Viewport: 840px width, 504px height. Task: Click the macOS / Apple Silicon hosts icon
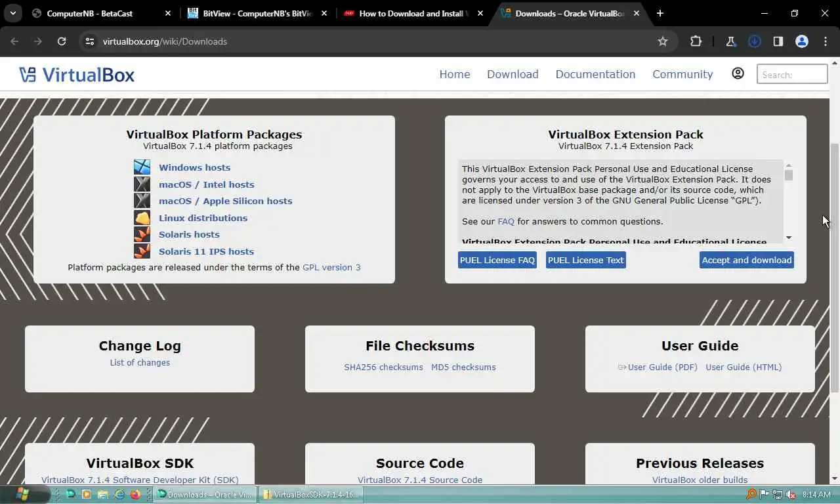pyautogui.click(x=142, y=201)
